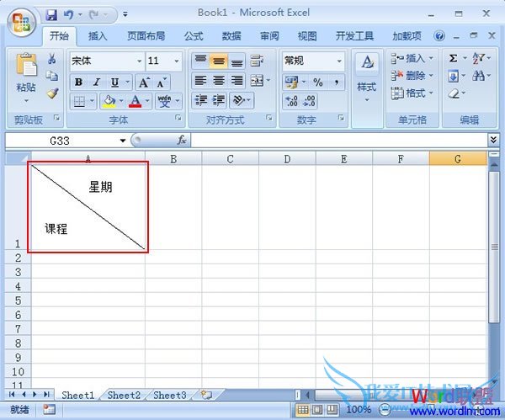
Task: Toggle bold formatting
Action: point(78,82)
